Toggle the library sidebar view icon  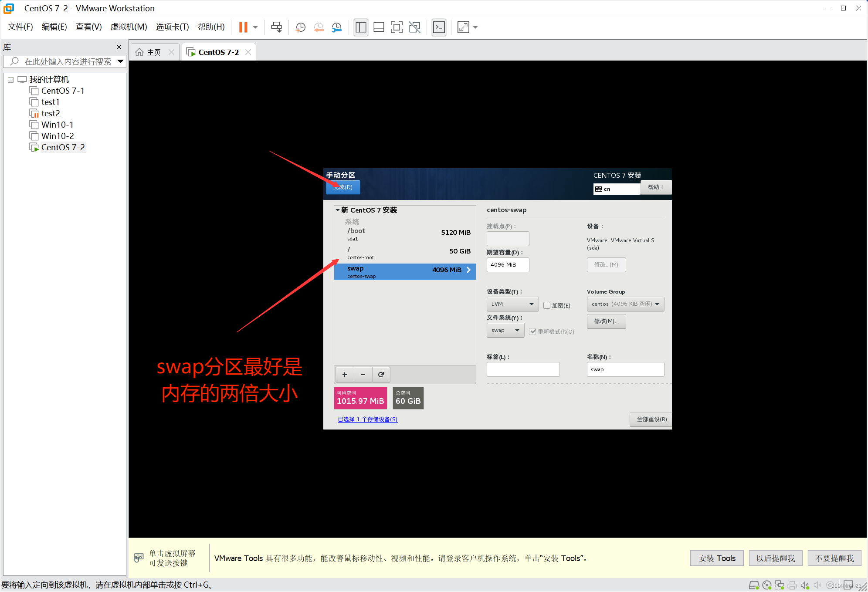[361, 27]
